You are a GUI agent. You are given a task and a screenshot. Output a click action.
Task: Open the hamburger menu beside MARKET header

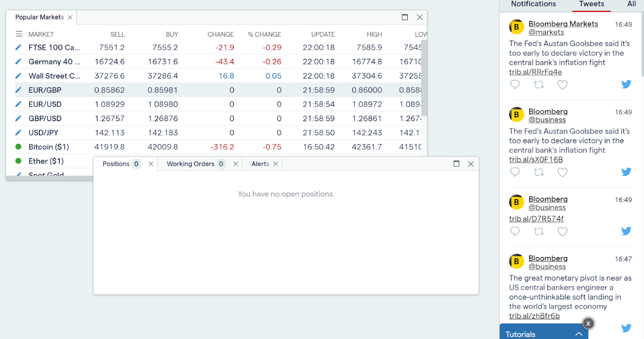pyautogui.click(x=19, y=34)
